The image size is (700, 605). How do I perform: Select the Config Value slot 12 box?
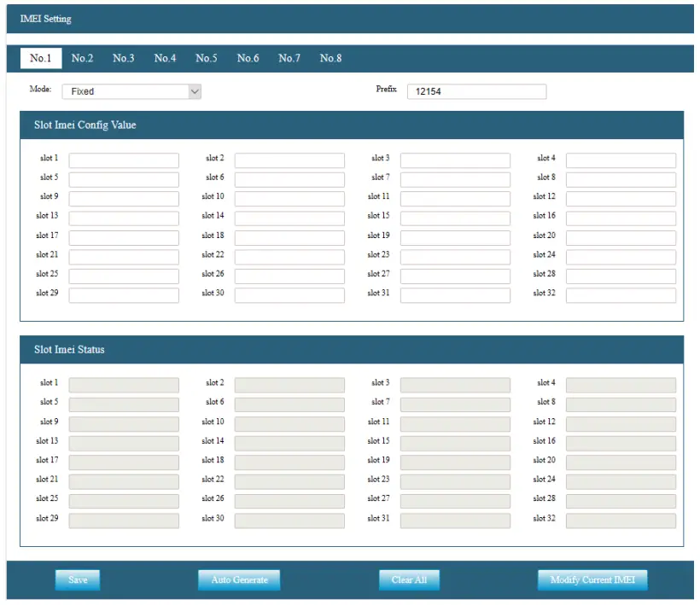(621, 199)
